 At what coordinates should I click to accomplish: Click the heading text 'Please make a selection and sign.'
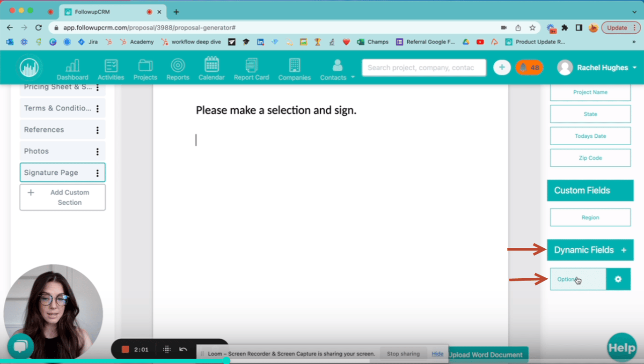(x=276, y=111)
